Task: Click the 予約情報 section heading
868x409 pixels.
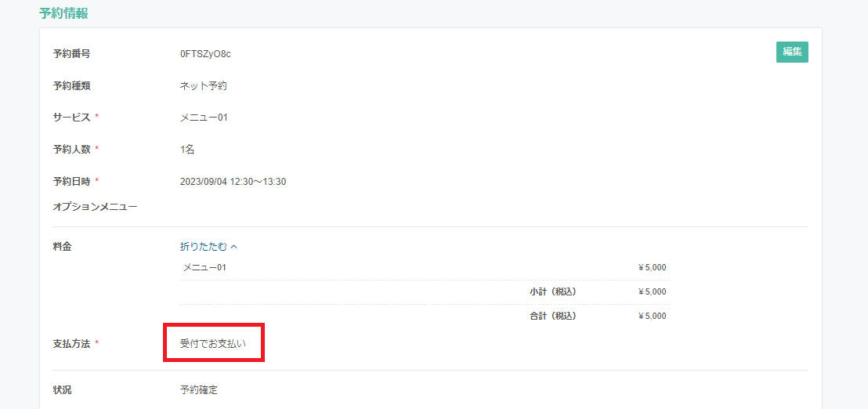Action: pyautogui.click(x=63, y=14)
